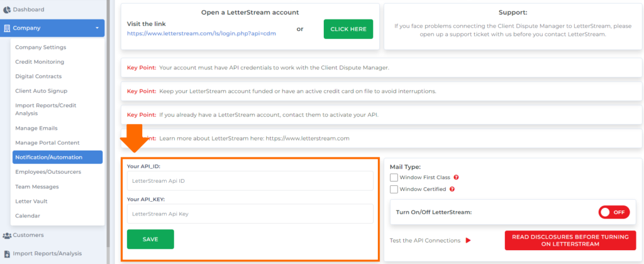Focus the LetterStream Api Key field
This screenshot has height=264, width=644.
tap(250, 214)
